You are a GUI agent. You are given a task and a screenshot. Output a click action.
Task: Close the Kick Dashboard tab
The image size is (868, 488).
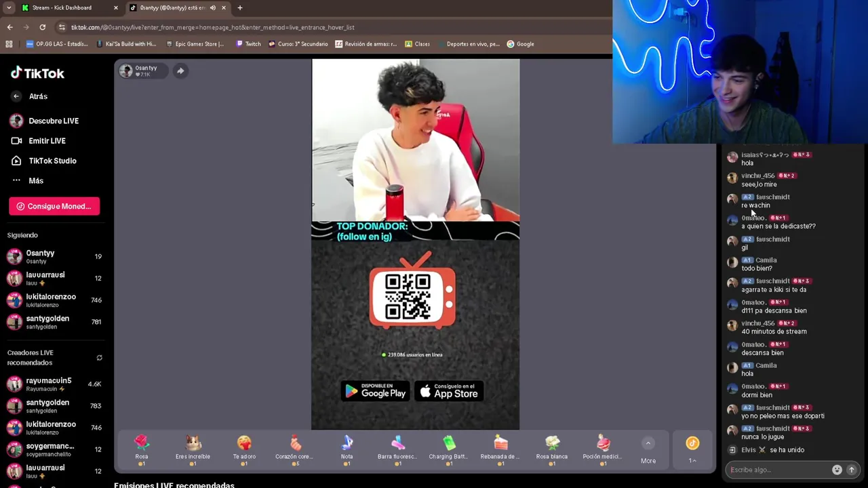pos(115,7)
